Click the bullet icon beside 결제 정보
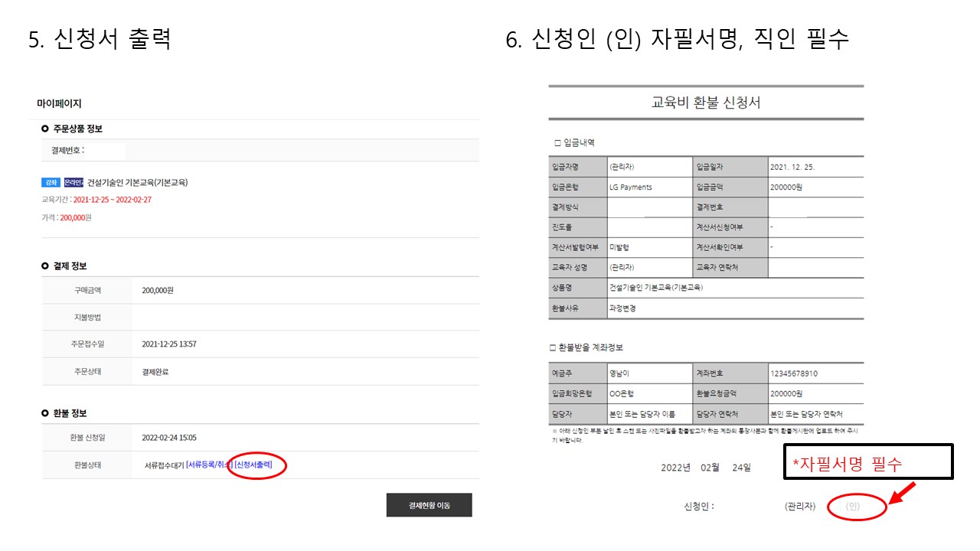 click(x=45, y=266)
